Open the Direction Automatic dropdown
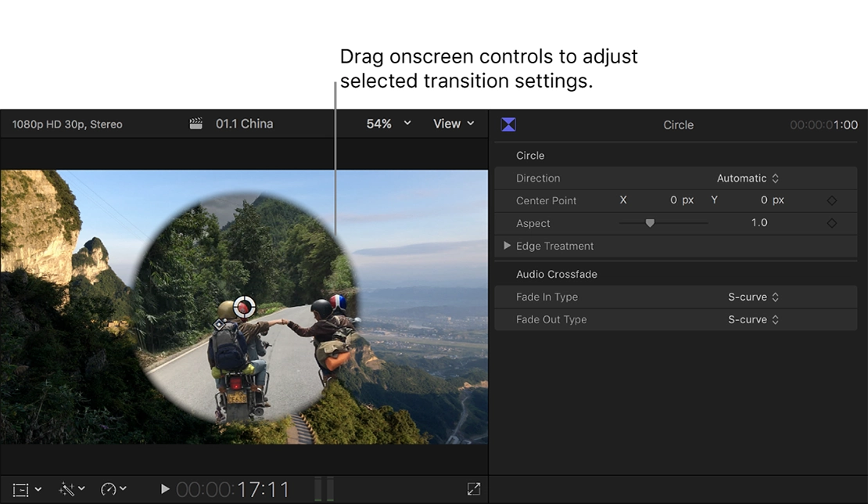 (x=748, y=178)
